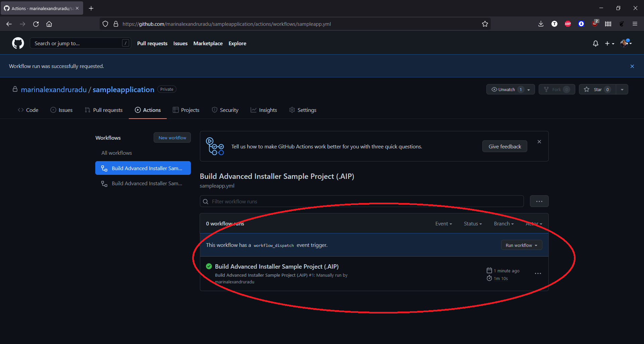Bookmark this page with the star icon
Viewport: 644px width, 344px height.
[x=485, y=24]
